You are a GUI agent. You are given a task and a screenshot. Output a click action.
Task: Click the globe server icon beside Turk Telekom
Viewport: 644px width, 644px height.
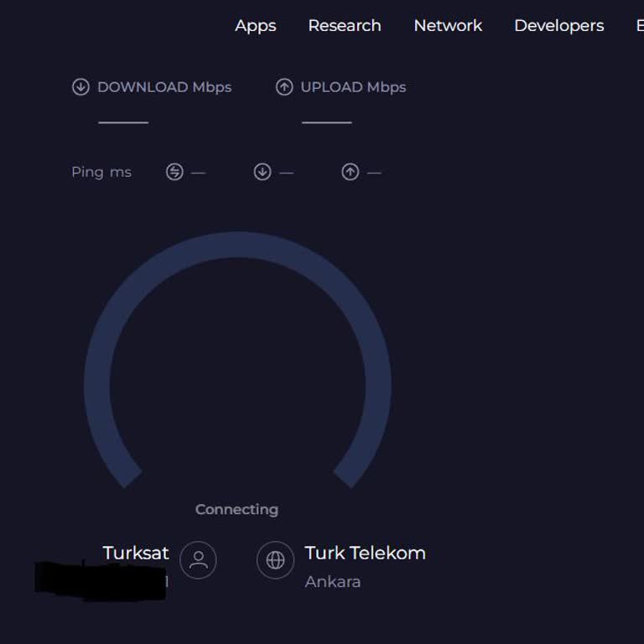tap(275, 560)
